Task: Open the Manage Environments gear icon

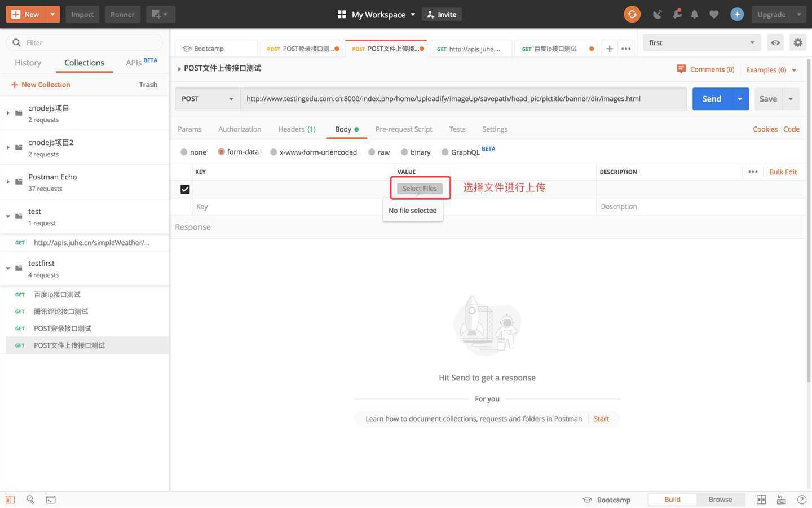Action: click(797, 42)
